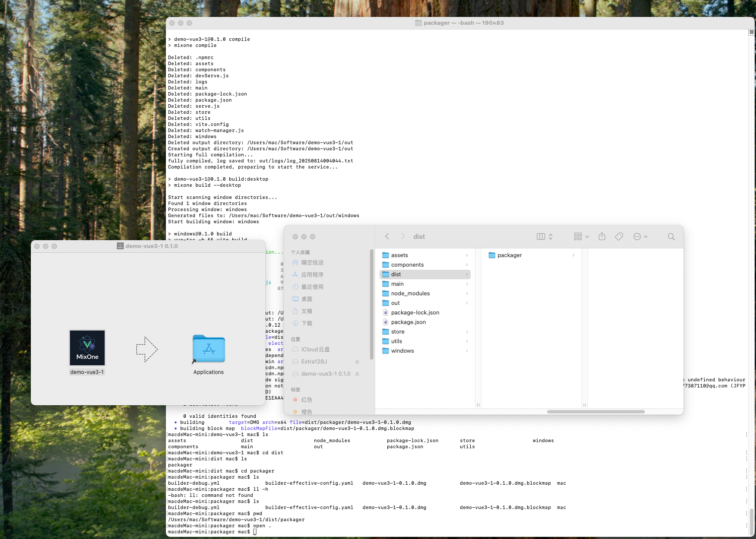
Task: Click the Finder sidebar vertical scrollbar
Action: click(371, 304)
